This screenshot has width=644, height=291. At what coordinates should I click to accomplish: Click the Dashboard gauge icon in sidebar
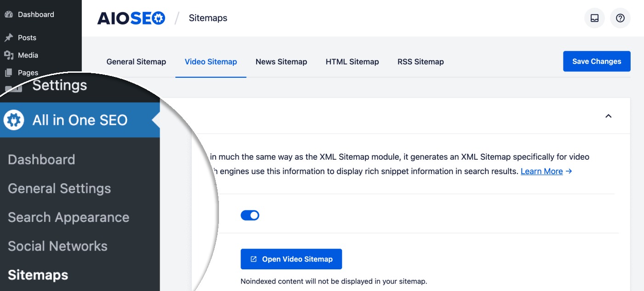pos(8,15)
